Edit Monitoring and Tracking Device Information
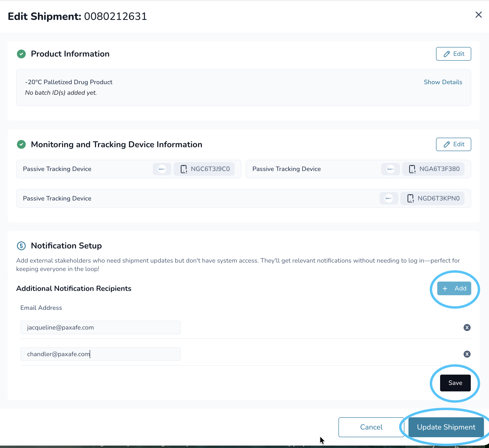489x448 pixels. (x=453, y=144)
